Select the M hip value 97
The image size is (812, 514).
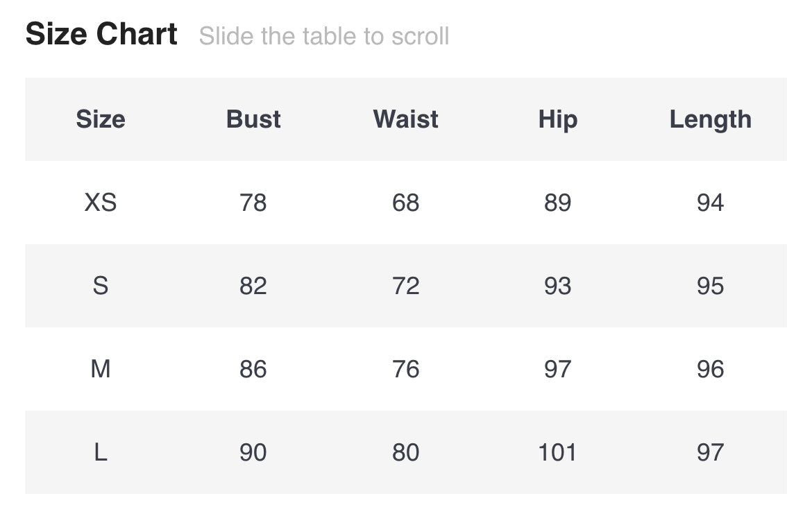coord(557,369)
